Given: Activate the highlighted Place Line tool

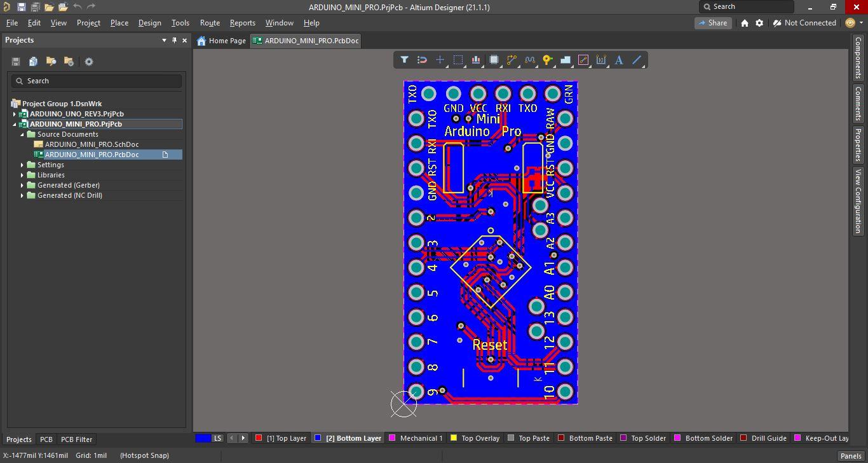Looking at the screenshot, I should 583,60.
